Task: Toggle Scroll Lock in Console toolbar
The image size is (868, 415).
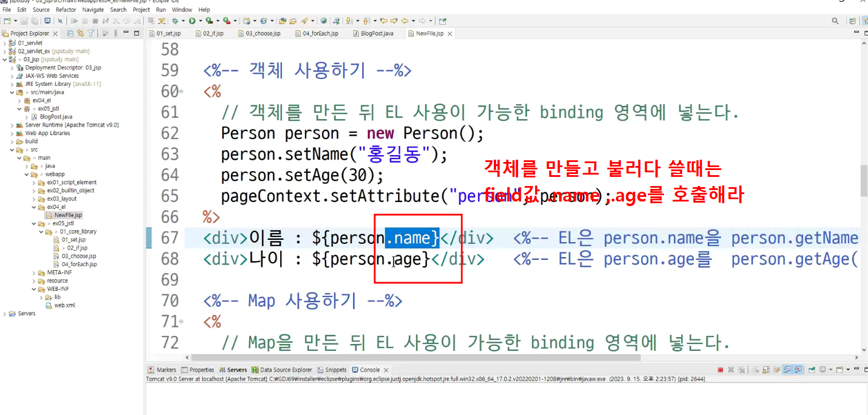Action: 766,370
